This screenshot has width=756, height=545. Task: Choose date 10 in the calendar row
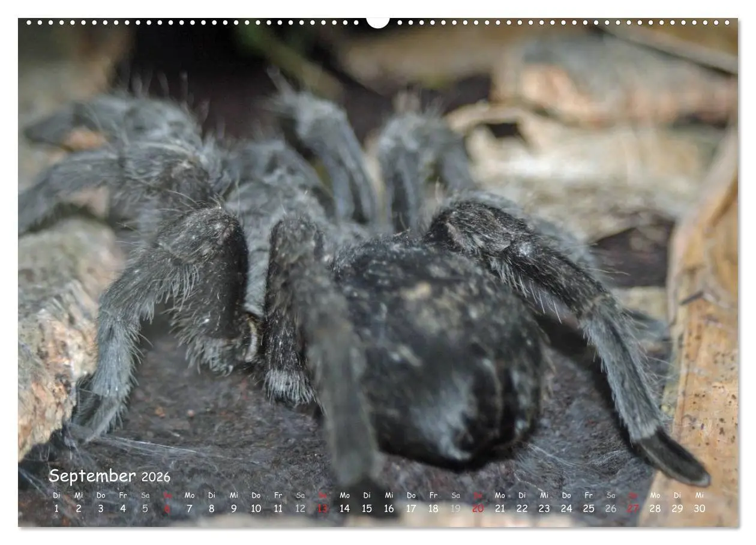(256, 508)
